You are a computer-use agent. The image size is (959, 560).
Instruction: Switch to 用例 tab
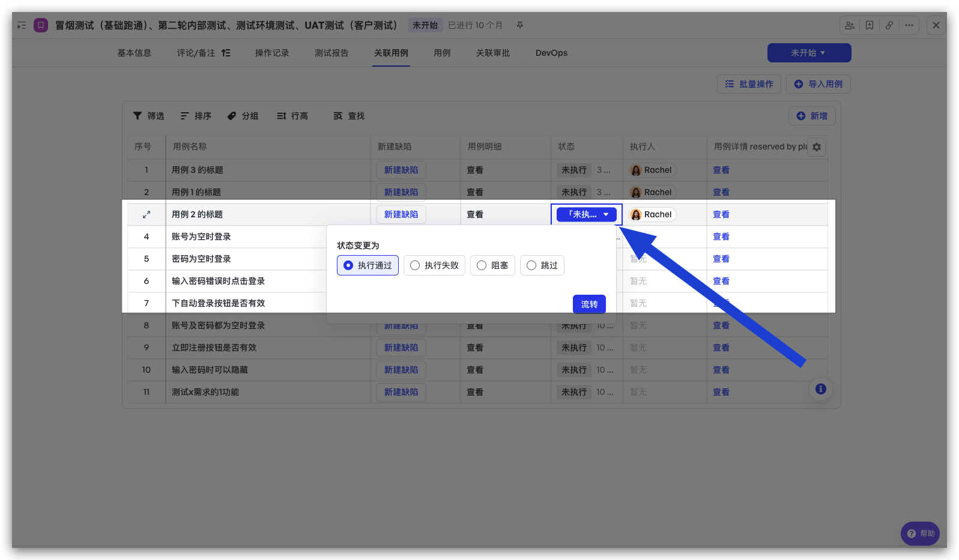click(x=442, y=53)
